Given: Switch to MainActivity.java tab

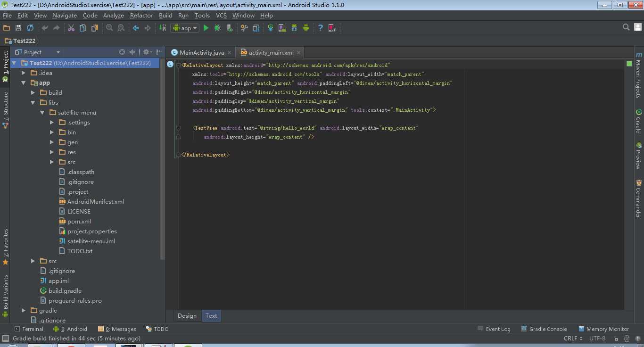Looking at the screenshot, I should (x=202, y=52).
